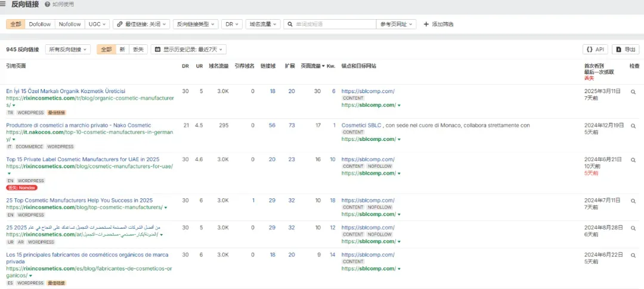Expand arrow after it.nakocos.com URL
Viewport: 644px width, 289px height.
(x=14, y=140)
